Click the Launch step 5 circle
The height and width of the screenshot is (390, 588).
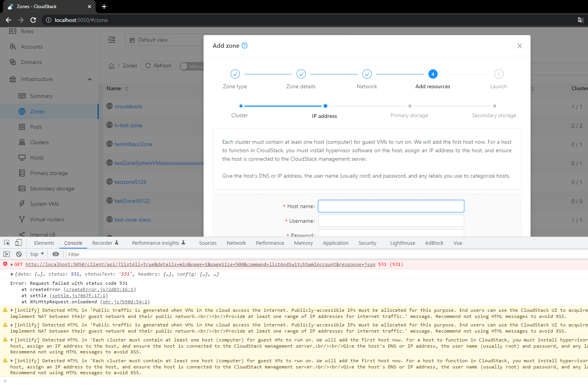499,74
